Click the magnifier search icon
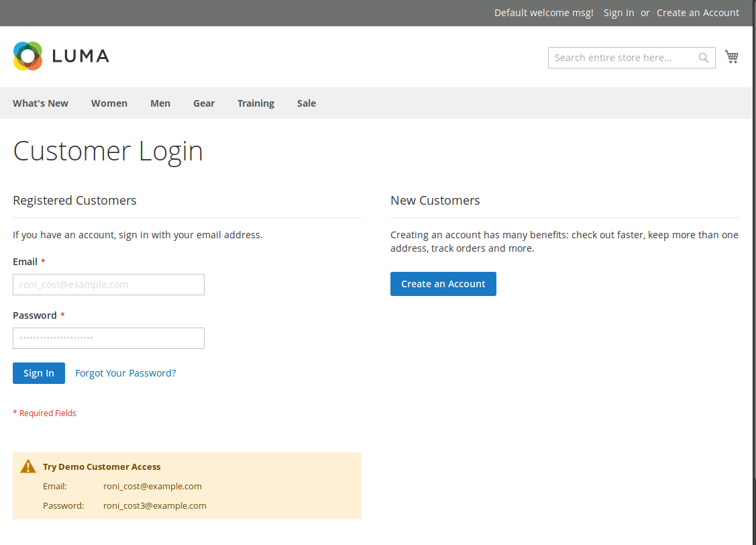This screenshot has width=756, height=545. (x=703, y=58)
